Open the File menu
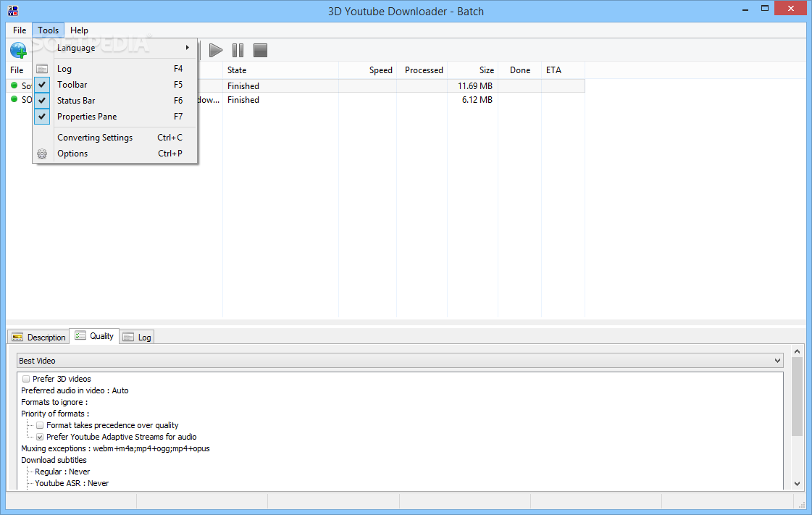The image size is (812, 515). coord(20,30)
